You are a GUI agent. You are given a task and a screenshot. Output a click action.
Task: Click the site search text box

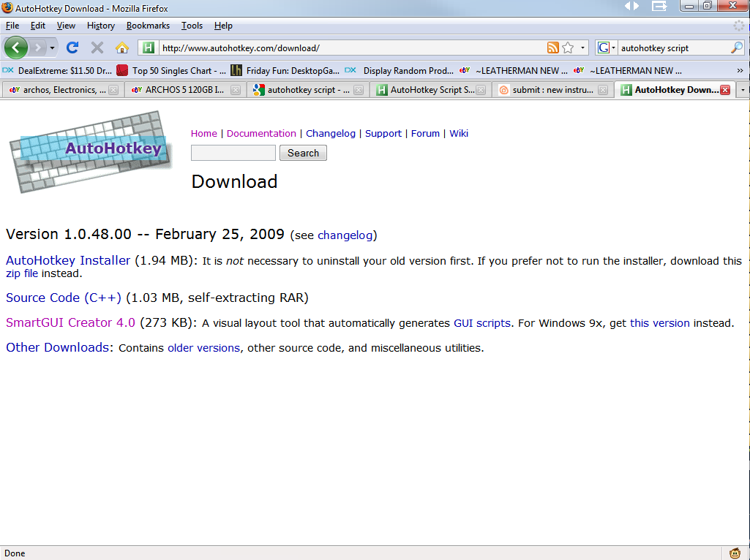tap(233, 153)
